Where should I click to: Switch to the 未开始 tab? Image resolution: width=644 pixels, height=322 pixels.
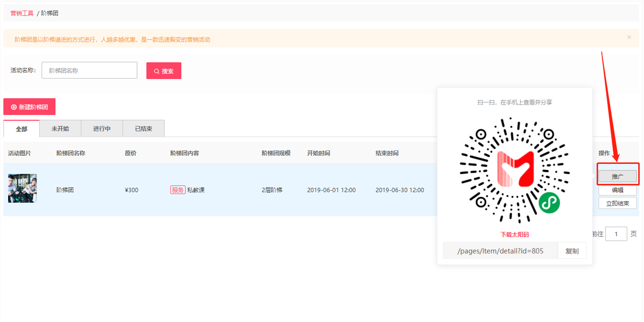pos(60,129)
